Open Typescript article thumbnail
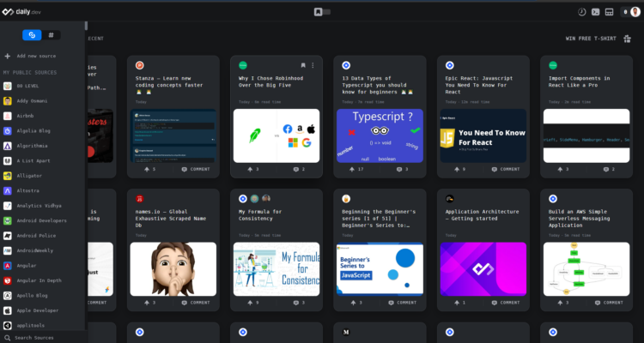644x343 pixels. point(380,135)
